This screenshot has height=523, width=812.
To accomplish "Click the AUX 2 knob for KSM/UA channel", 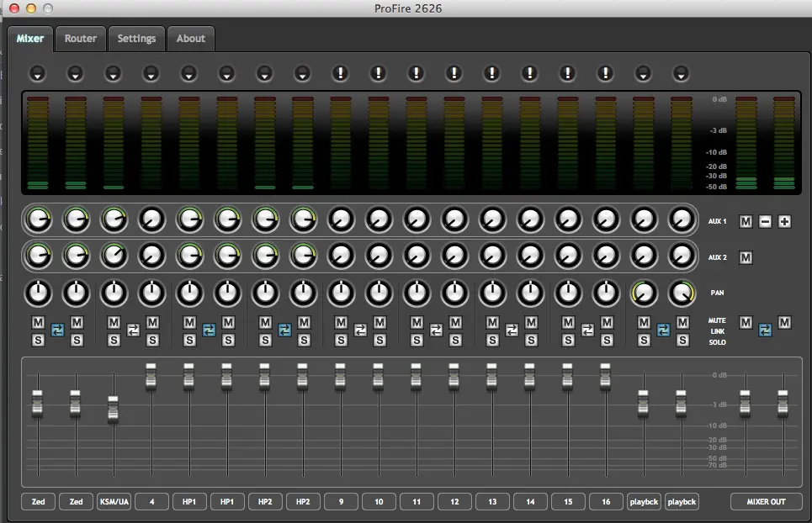I will [x=114, y=256].
